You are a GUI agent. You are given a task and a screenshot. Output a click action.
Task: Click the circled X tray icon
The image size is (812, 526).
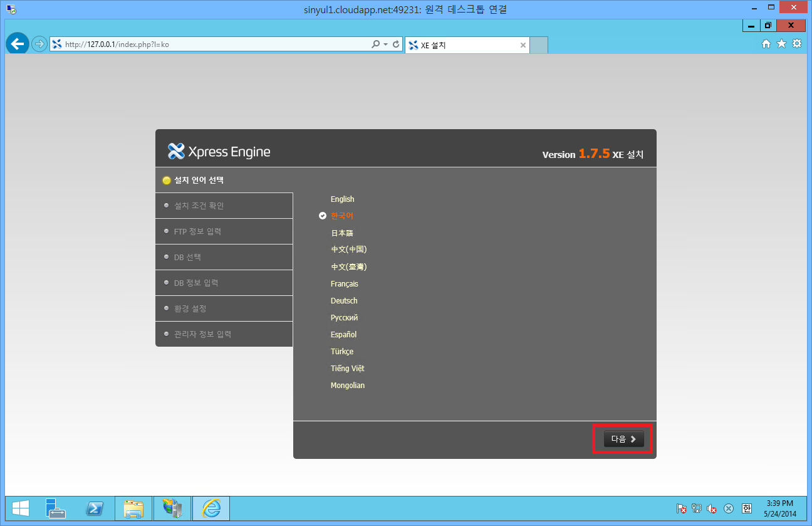click(729, 508)
